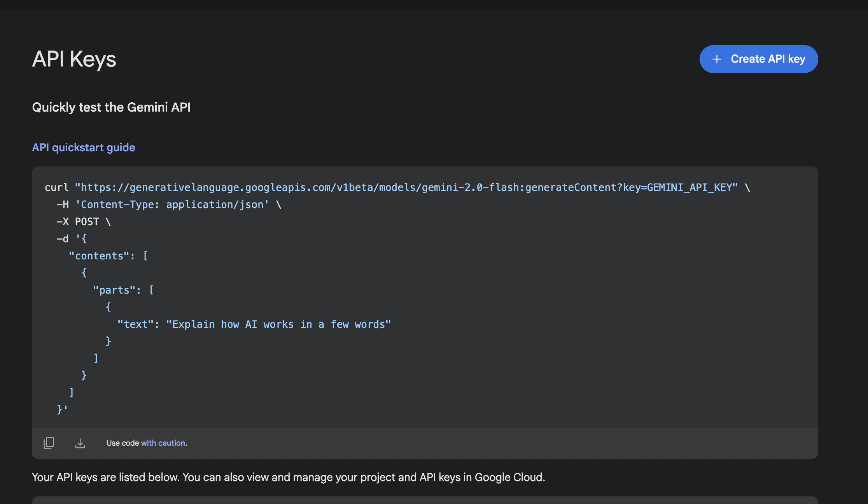Open the API quickstart guide link

pyautogui.click(x=83, y=147)
